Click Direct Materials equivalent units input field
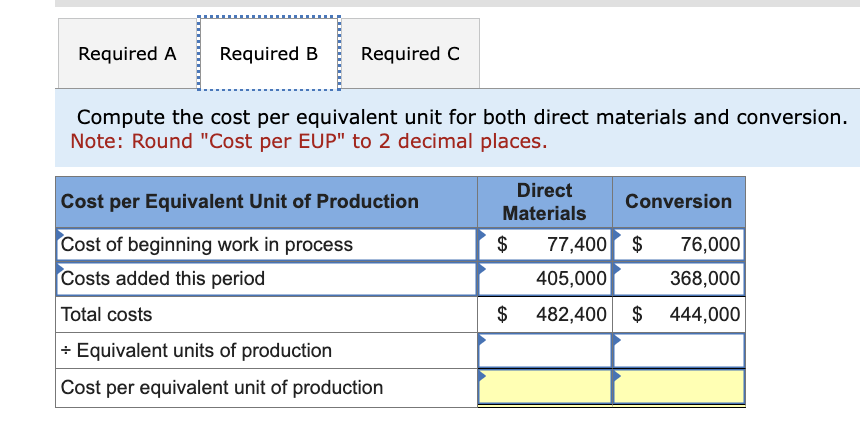860x422 pixels. (545, 351)
